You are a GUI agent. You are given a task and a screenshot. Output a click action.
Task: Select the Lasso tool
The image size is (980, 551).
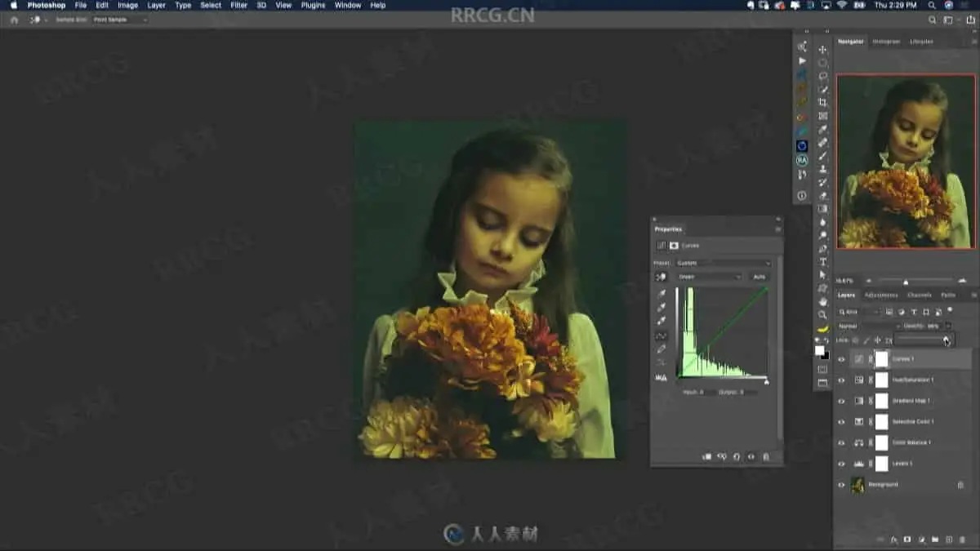(x=822, y=76)
